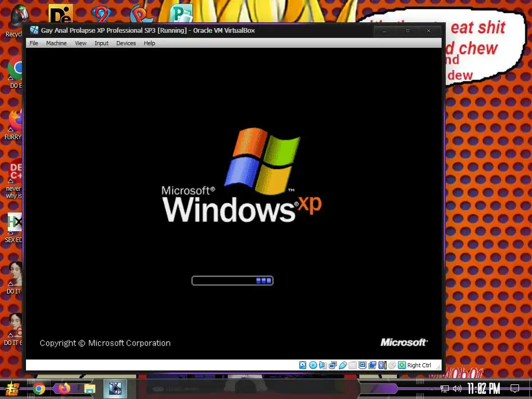Click the Right Ctrl host key label
The height and width of the screenshot is (399, 532).
419,365
